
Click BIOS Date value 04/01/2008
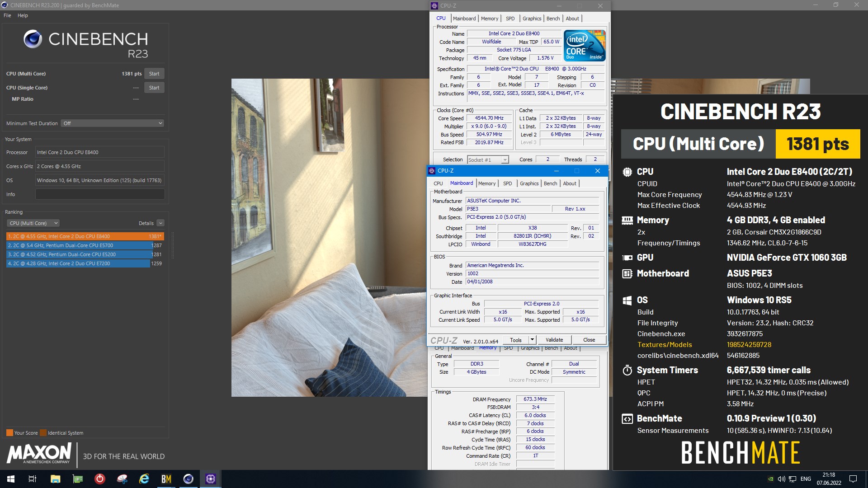tap(533, 282)
